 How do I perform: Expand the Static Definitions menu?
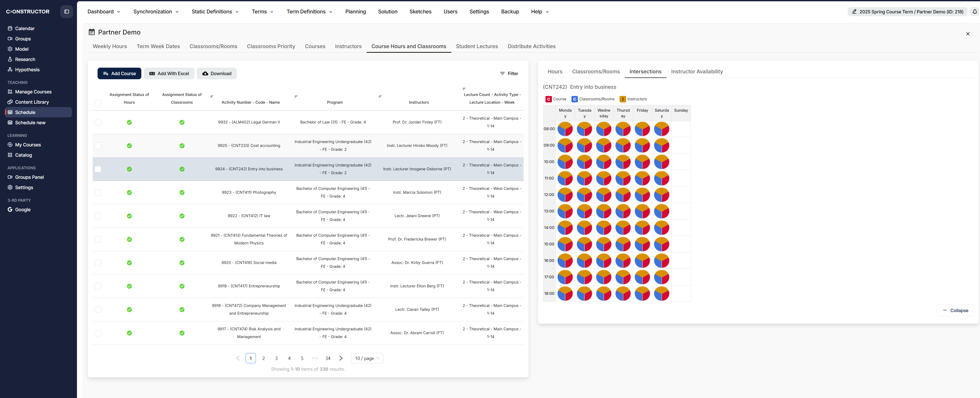(215, 11)
